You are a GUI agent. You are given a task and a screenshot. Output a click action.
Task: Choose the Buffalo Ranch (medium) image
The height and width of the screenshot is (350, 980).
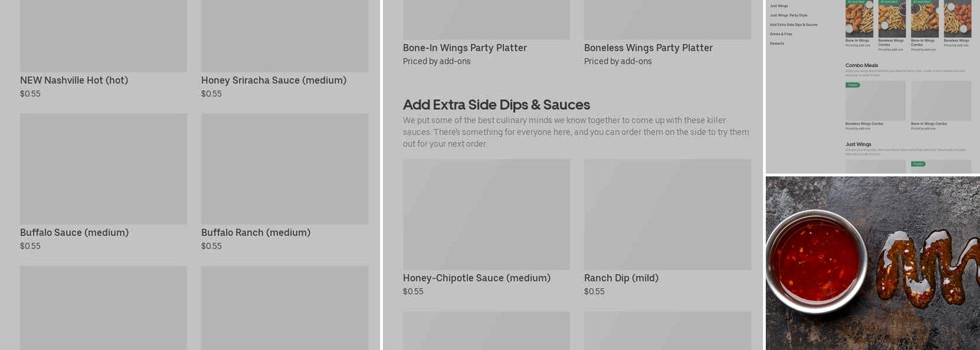(x=284, y=169)
